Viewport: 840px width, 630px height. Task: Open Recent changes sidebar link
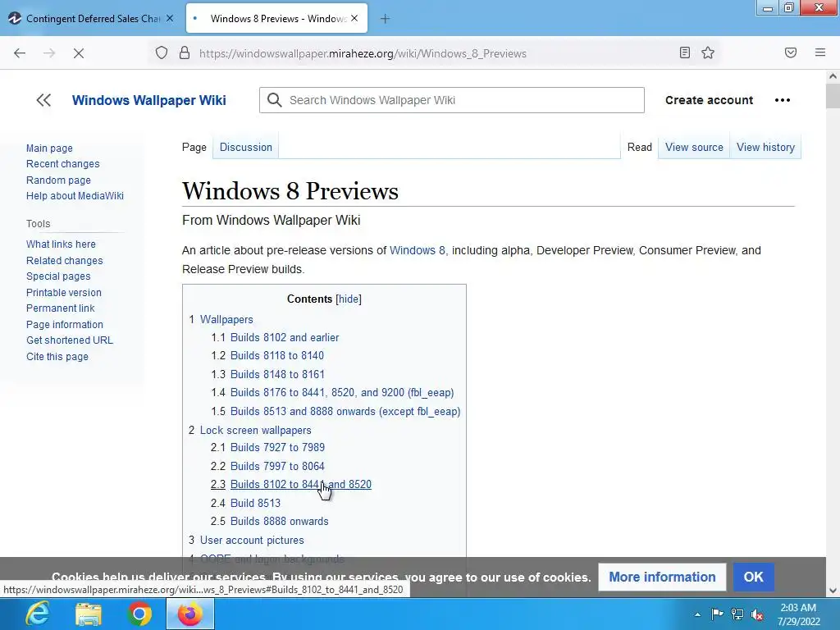point(62,164)
